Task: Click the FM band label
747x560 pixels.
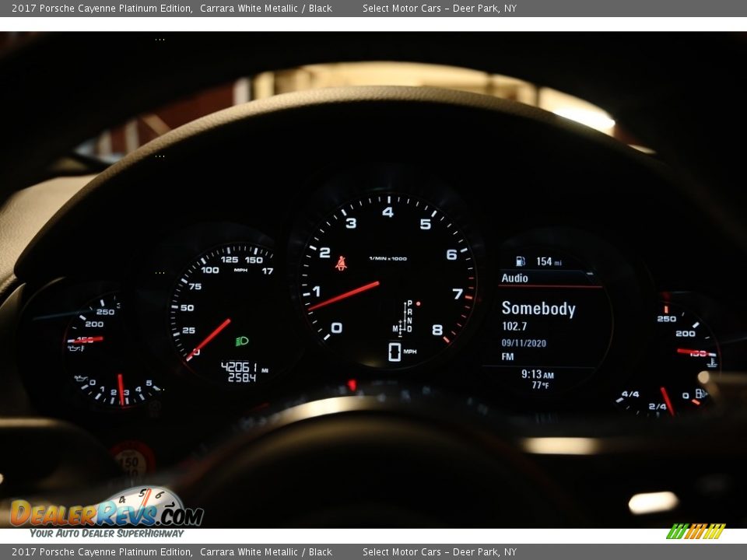Action: pos(507,356)
